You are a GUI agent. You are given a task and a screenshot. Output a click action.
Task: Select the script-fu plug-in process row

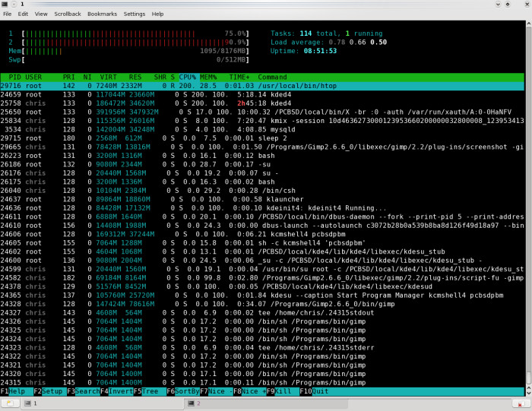coord(262,278)
